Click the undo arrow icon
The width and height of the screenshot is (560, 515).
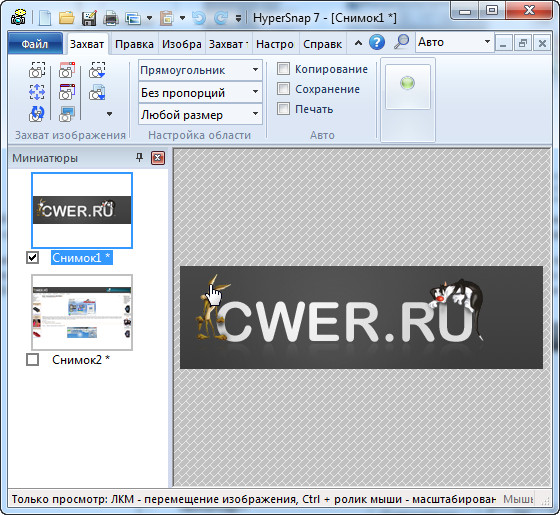point(199,18)
